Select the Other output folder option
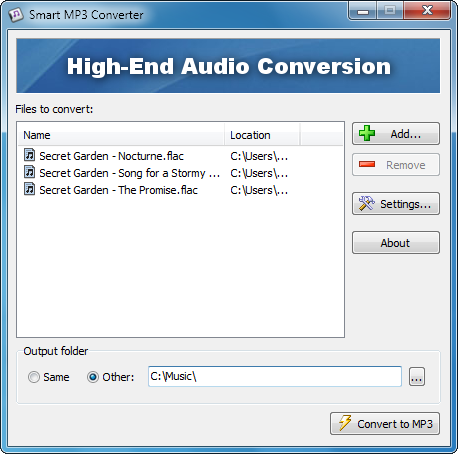 click(93, 377)
